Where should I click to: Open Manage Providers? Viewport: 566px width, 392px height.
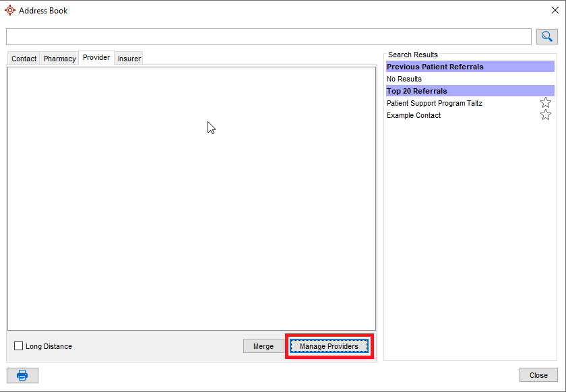pos(329,346)
